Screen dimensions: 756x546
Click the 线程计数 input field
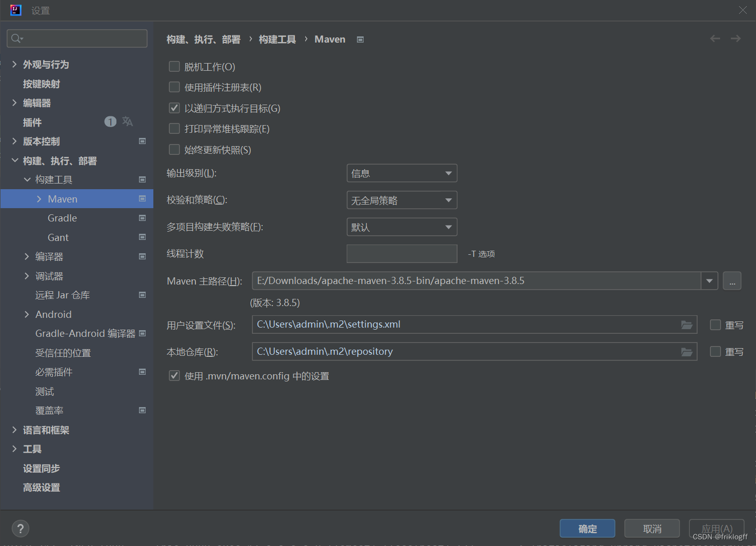pos(402,254)
